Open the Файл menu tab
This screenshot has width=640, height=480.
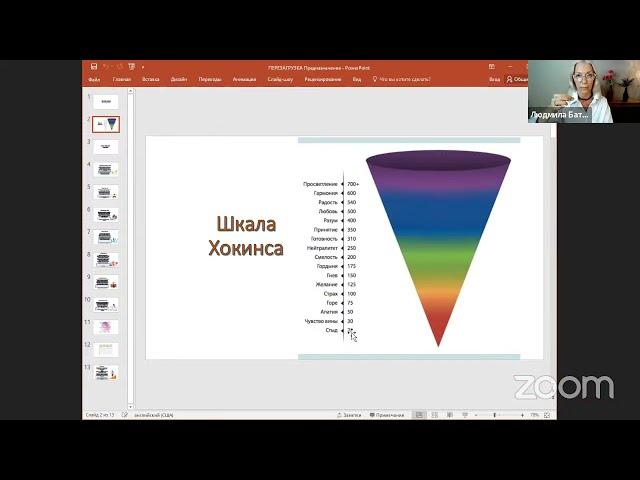94,79
